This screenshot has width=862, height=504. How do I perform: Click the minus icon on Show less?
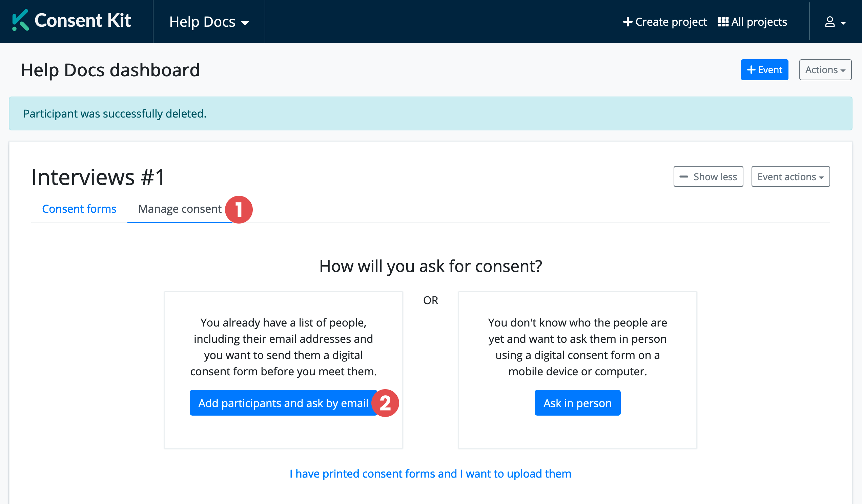[x=683, y=177]
